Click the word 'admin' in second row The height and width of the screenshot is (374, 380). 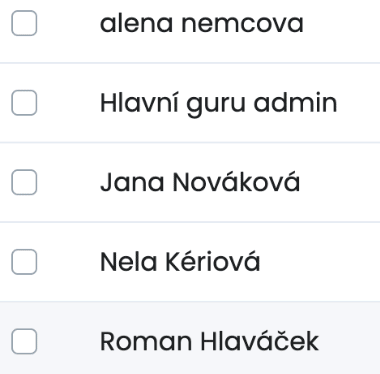point(296,103)
